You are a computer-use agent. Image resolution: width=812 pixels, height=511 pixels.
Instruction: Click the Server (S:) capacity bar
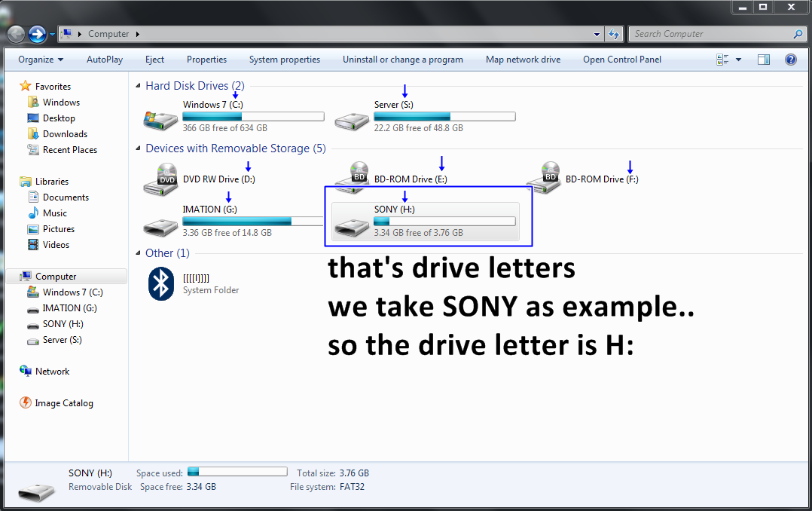pyautogui.click(x=445, y=117)
